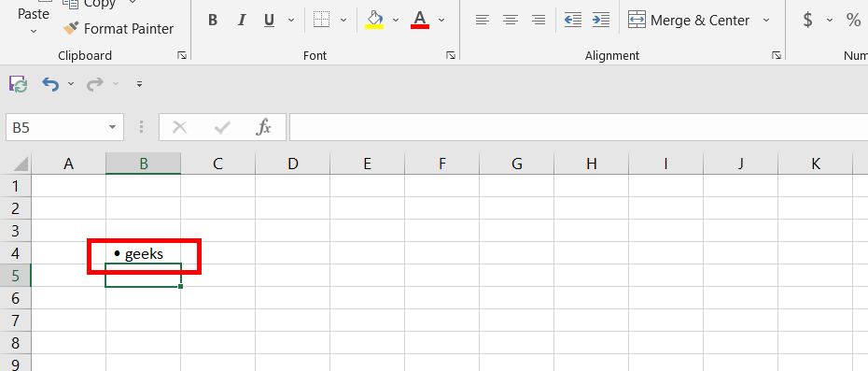This screenshot has width=868, height=371.
Task: Decrease indent
Action: pyautogui.click(x=573, y=20)
